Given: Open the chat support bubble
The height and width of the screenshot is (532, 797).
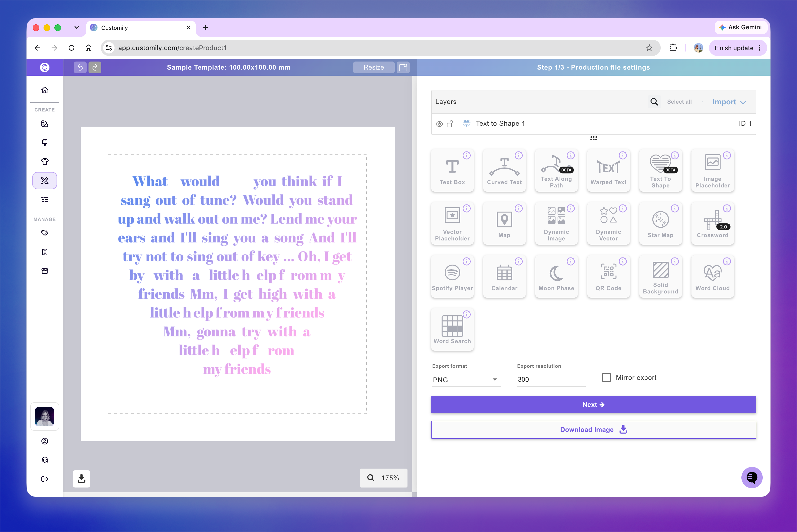Looking at the screenshot, I should coord(752,478).
